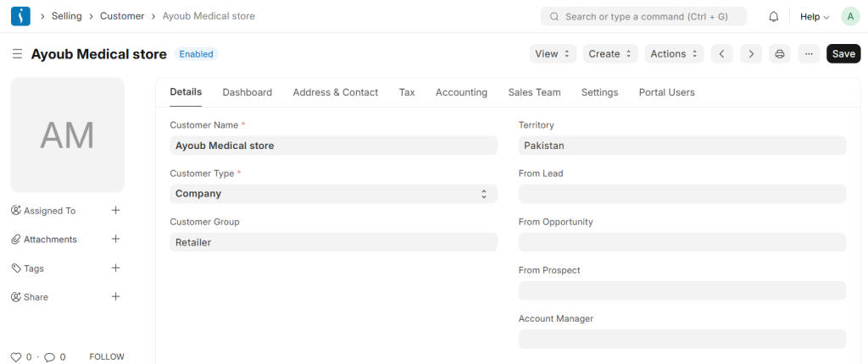Image resolution: width=868 pixels, height=364 pixels.
Task: Toggle the sidebar hamburger menu icon
Action: point(17,53)
